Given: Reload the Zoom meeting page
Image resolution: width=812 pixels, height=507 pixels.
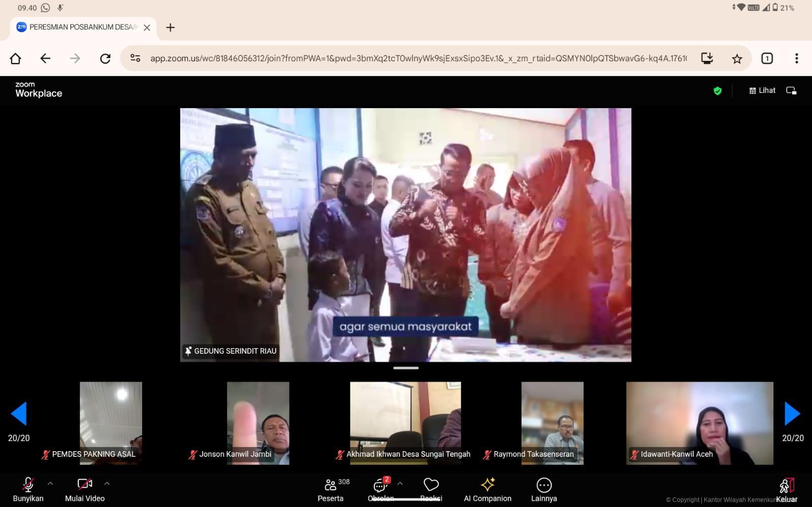Looking at the screenshot, I should pyautogui.click(x=105, y=59).
